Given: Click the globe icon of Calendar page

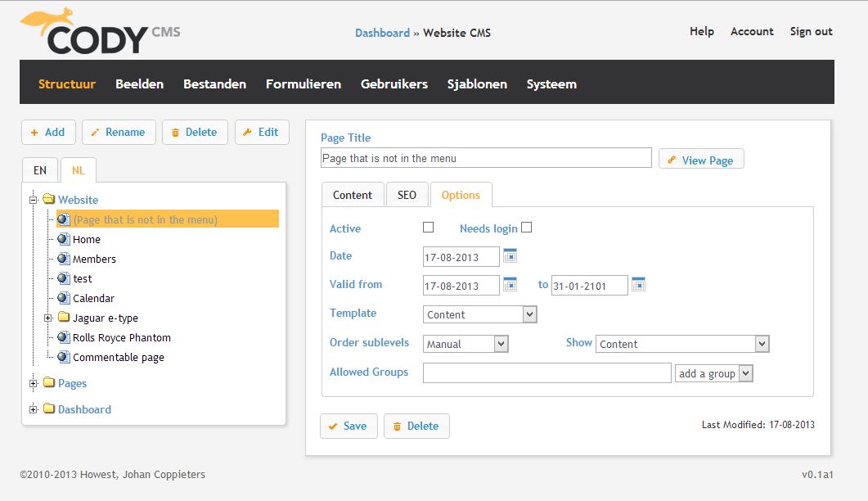Looking at the screenshot, I should [x=64, y=298].
